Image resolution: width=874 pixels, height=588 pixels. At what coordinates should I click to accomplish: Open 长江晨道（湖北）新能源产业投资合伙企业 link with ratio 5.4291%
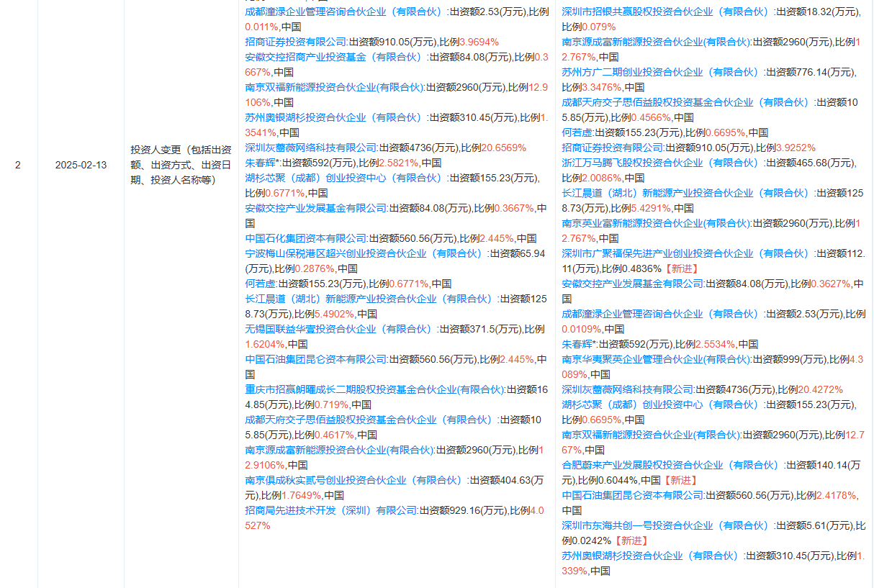click(x=688, y=193)
